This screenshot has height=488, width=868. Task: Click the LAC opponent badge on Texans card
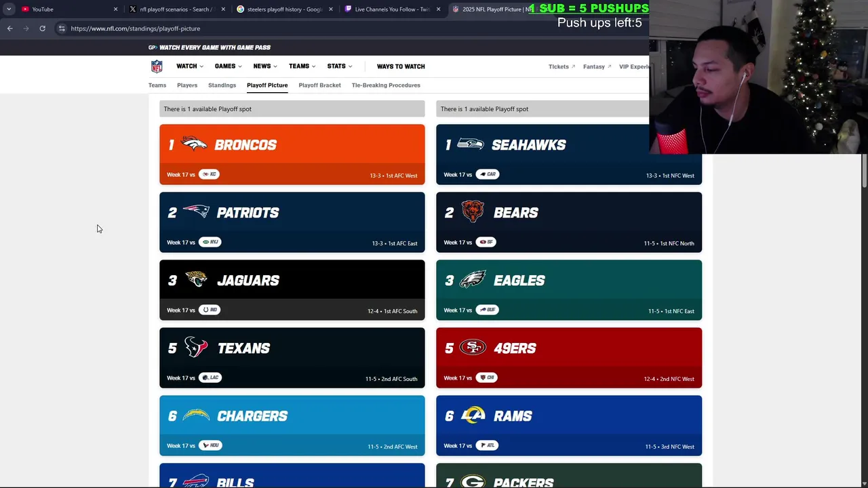coord(210,378)
